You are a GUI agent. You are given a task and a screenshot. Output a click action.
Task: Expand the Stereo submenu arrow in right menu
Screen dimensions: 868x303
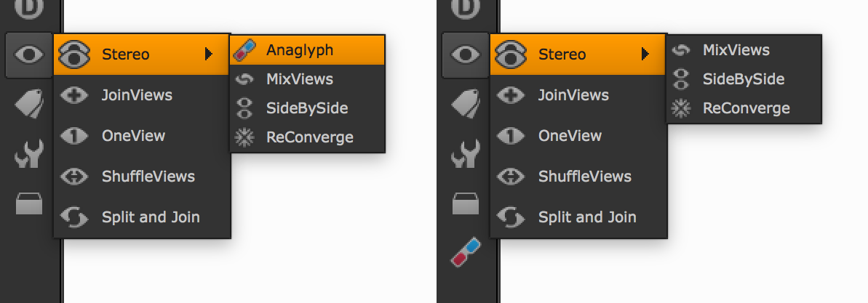pos(645,54)
